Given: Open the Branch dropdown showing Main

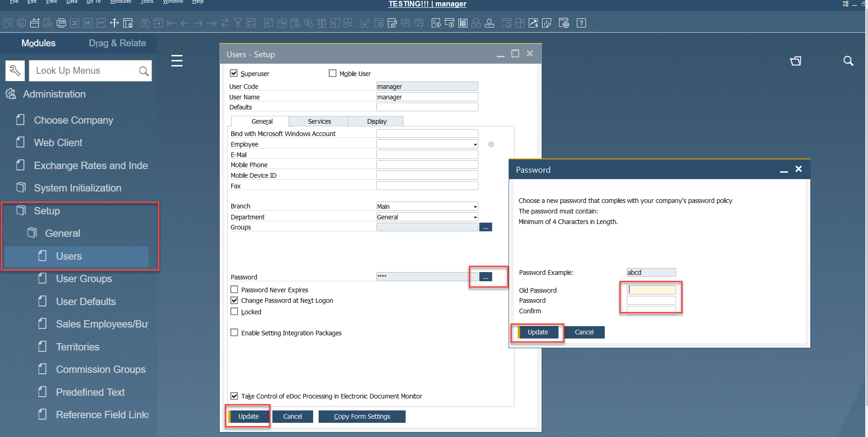Looking at the screenshot, I should point(475,206).
